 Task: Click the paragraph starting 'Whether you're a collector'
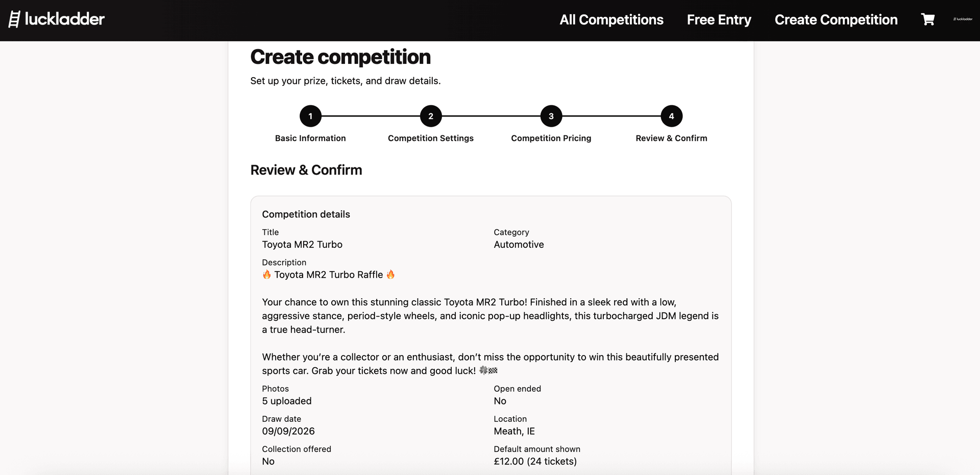491,364
